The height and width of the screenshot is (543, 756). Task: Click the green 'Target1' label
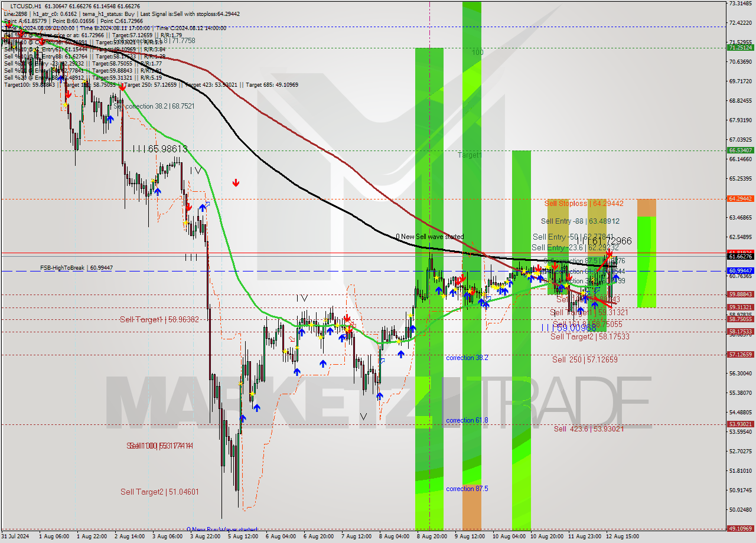[x=470, y=155]
